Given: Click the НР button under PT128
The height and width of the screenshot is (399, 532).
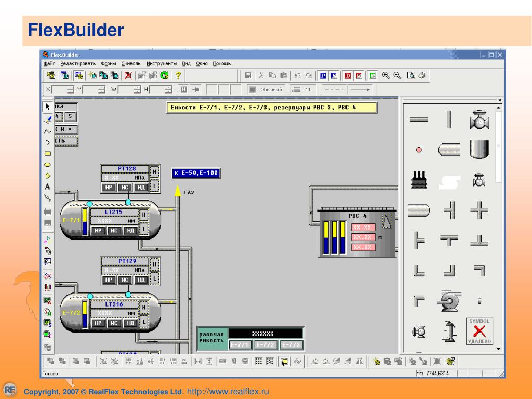Looking at the screenshot, I should coord(109,187).
